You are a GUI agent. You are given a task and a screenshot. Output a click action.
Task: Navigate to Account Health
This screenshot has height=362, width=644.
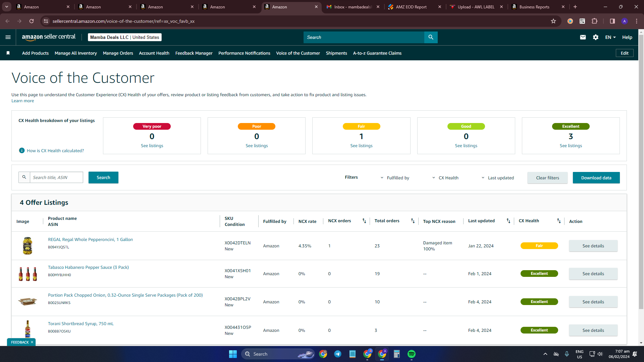[154, 53]
